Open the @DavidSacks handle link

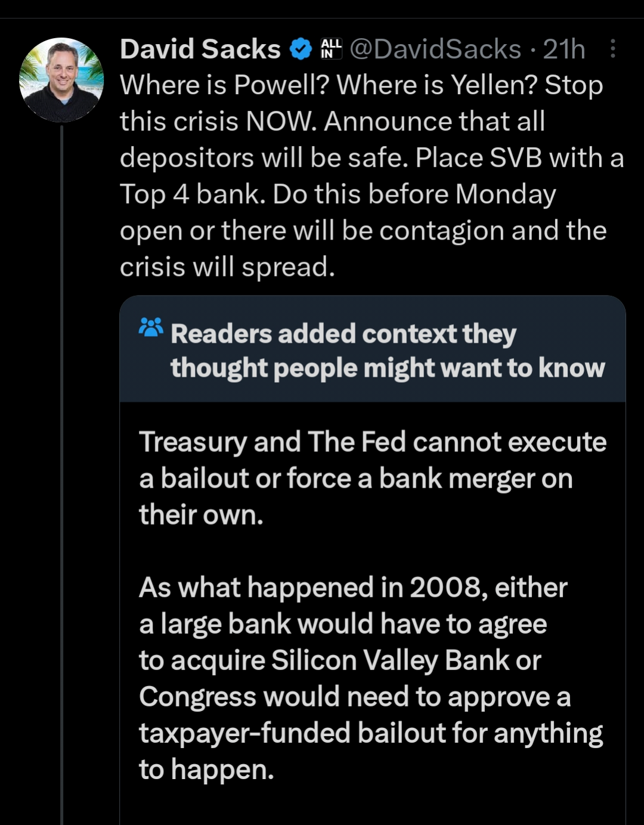click(435, 49)
